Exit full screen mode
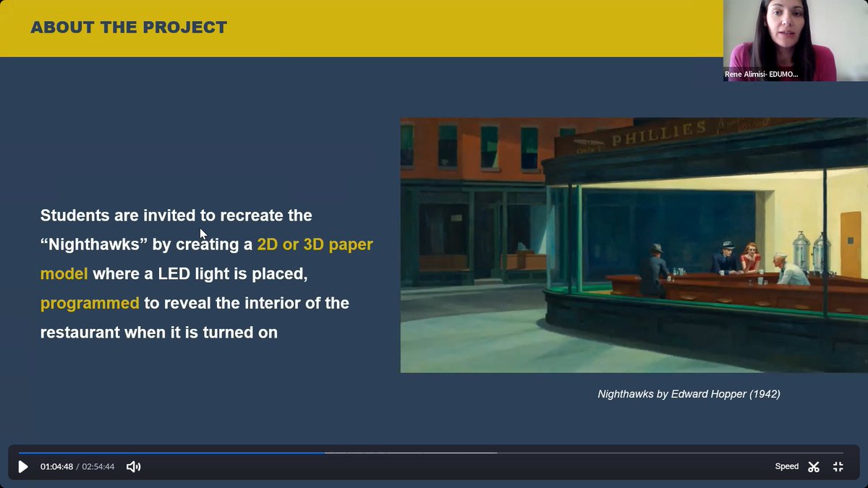 [838, 467]
